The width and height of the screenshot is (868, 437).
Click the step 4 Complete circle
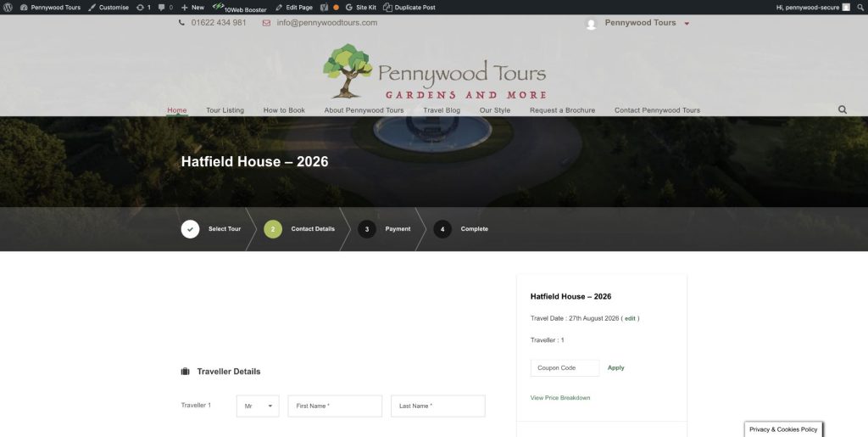pyautogui.click(x=442, y=229)
